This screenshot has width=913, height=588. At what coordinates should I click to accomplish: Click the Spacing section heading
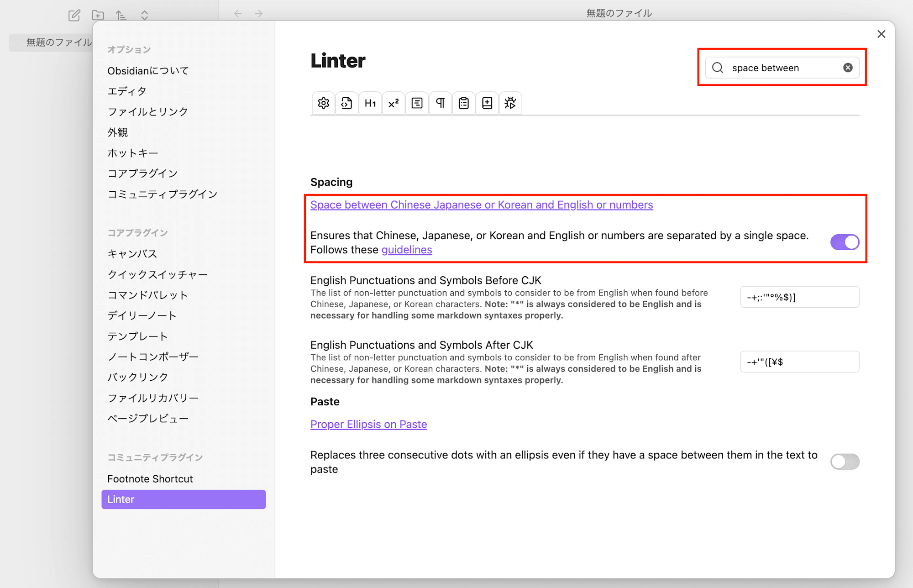point(331,182)
